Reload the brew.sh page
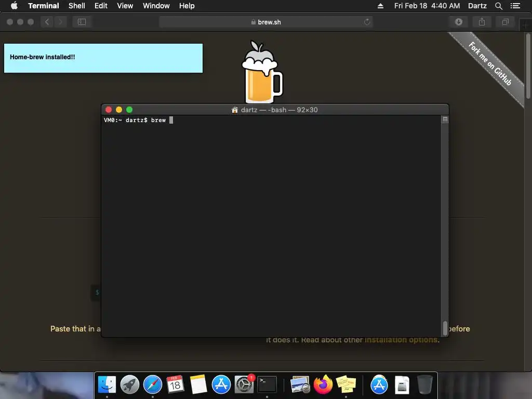The height and width of the screenshot is (399, 532). tap(367, 22)
